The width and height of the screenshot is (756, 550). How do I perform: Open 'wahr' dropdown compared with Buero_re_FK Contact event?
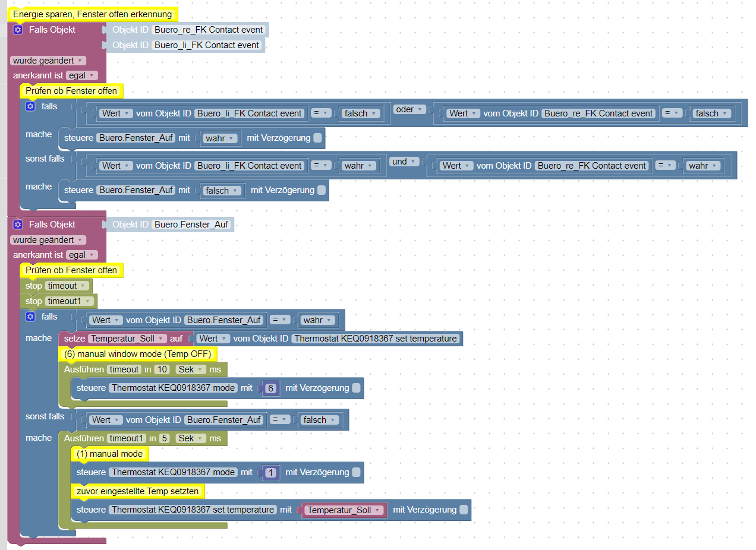point(703,166)
